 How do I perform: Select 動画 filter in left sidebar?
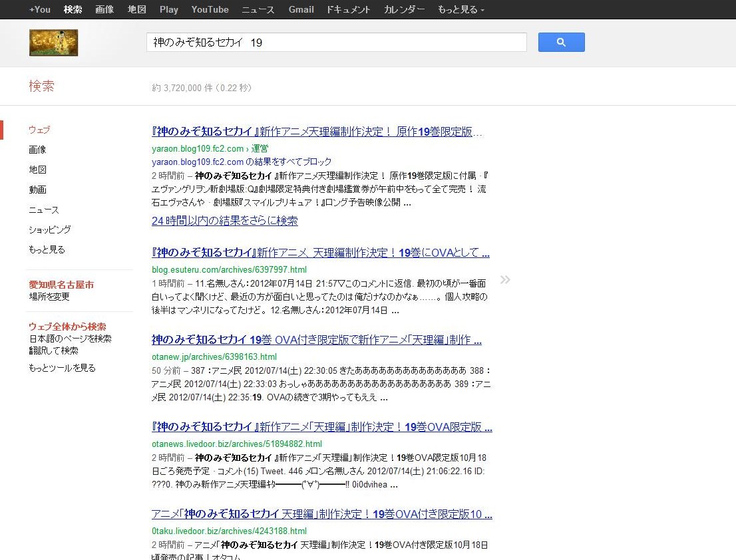point(37,190)
